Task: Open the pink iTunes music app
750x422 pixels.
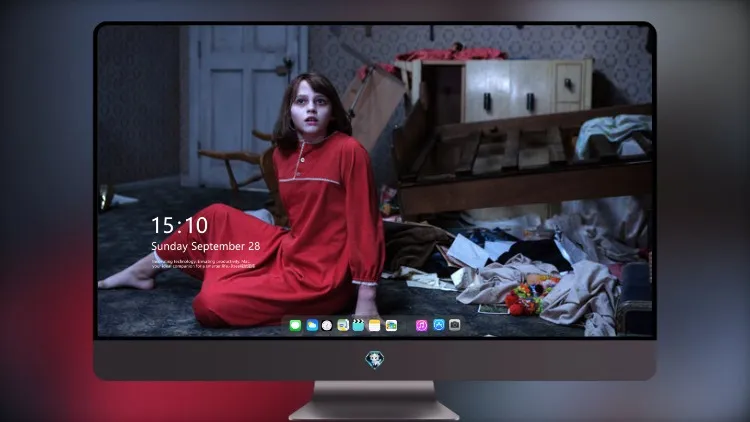Action: (421, 326)
